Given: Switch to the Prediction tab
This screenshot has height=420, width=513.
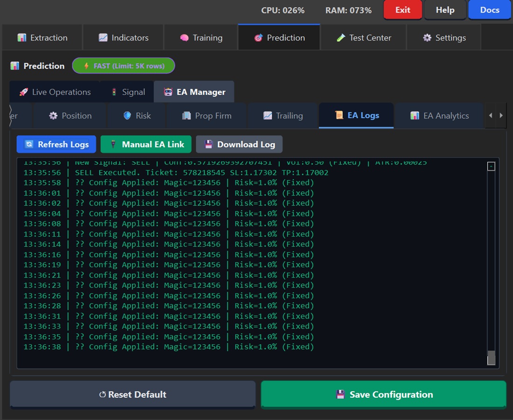Looking at the screenshot, I should (x=278, y=37).
